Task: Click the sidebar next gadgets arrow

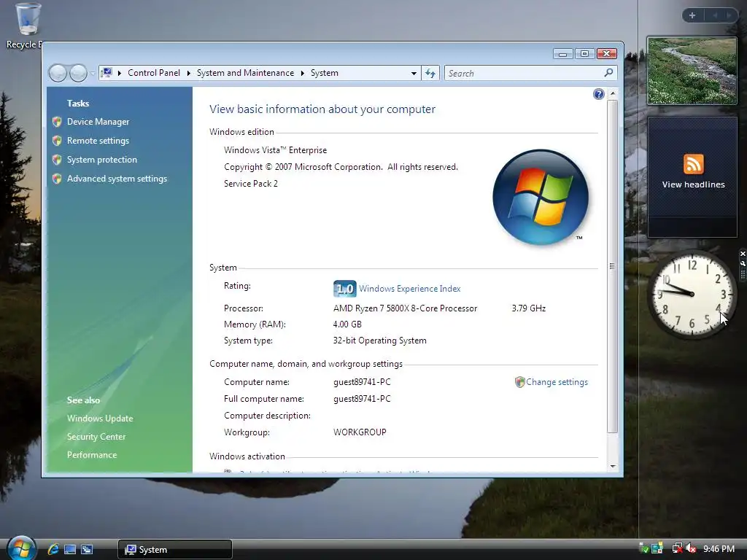Action: pyautogui.click(x=729, y=15)
